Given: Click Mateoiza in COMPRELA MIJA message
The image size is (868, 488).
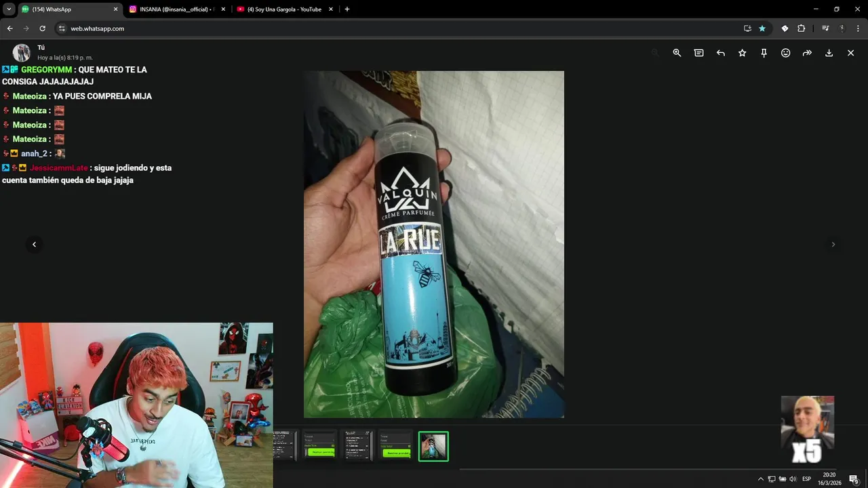Looking at the screenshot, I should point(30,96).
